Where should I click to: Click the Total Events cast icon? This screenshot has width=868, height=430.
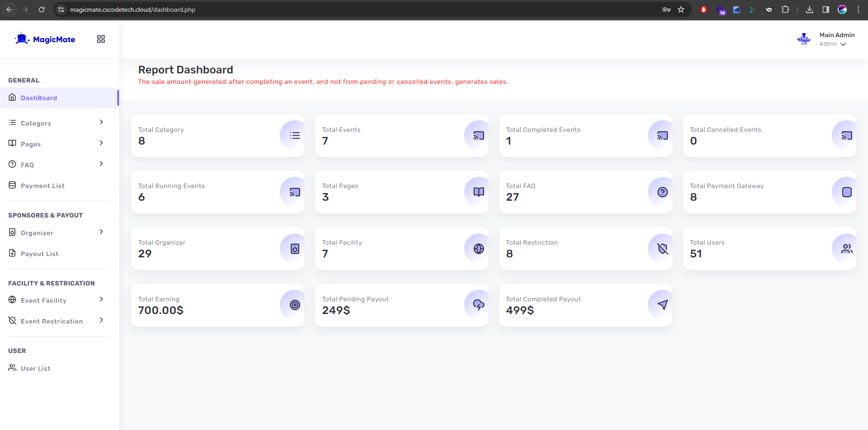(479, 135)
